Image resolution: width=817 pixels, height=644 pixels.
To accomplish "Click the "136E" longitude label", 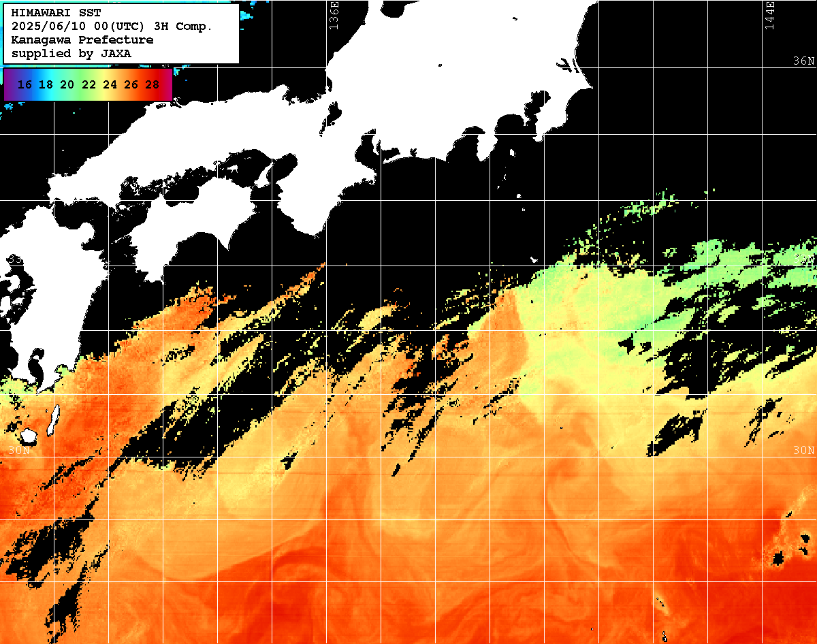I will [x=333, y=15].
